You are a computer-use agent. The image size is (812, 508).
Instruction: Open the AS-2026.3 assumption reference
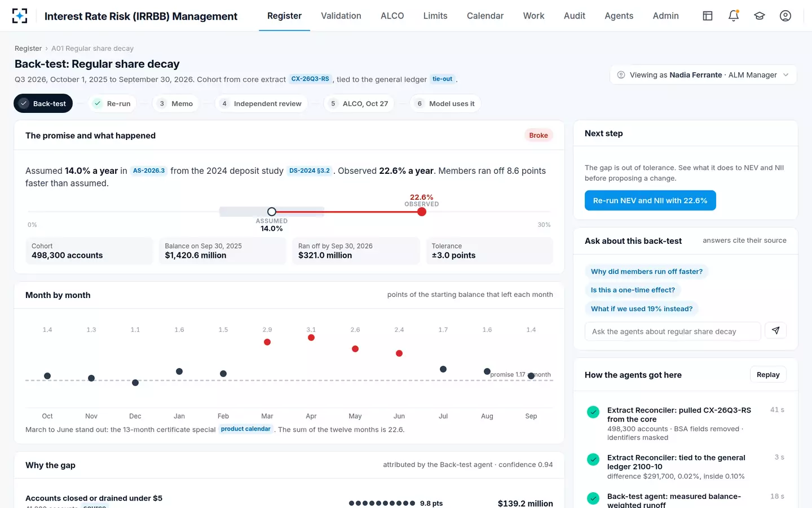pyautogui.click(x=149, y=170)
